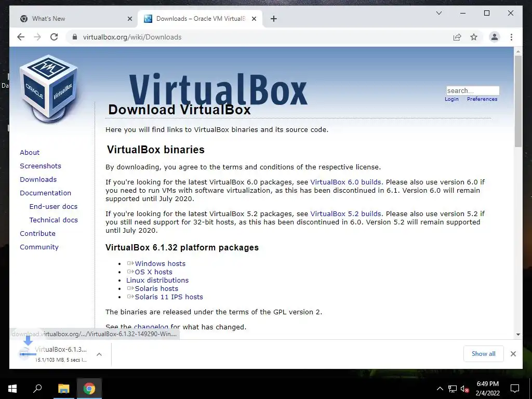The height and width of the screenshot is (399, 532).
Task: Go back using the browser back arrow
Action: tap(21, 37)
